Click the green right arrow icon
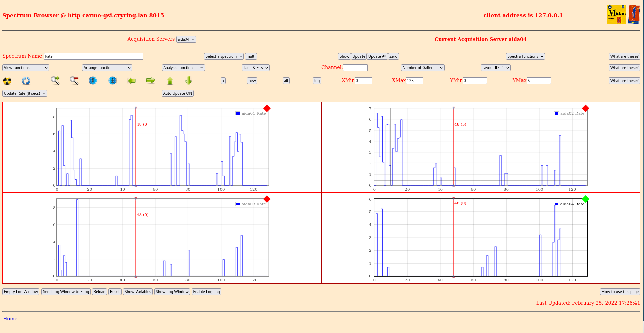 pos(151,80)
